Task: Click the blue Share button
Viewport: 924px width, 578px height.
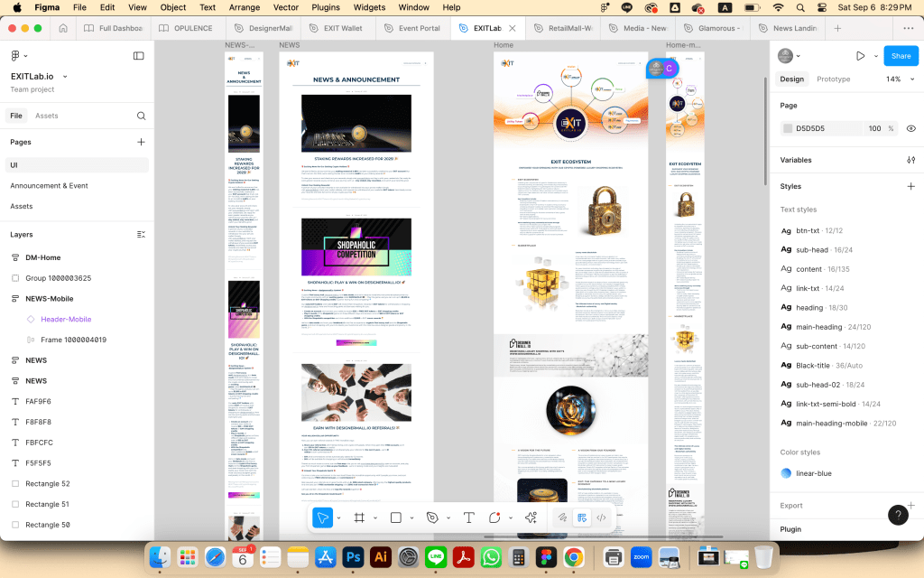Action: click(x=901, y=56)
